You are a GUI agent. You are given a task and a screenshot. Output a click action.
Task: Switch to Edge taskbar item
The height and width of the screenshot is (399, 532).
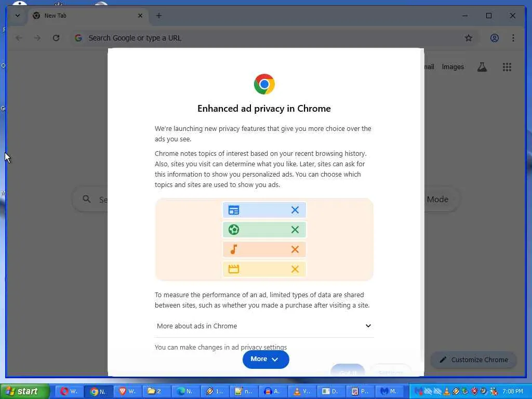(185, 391)
